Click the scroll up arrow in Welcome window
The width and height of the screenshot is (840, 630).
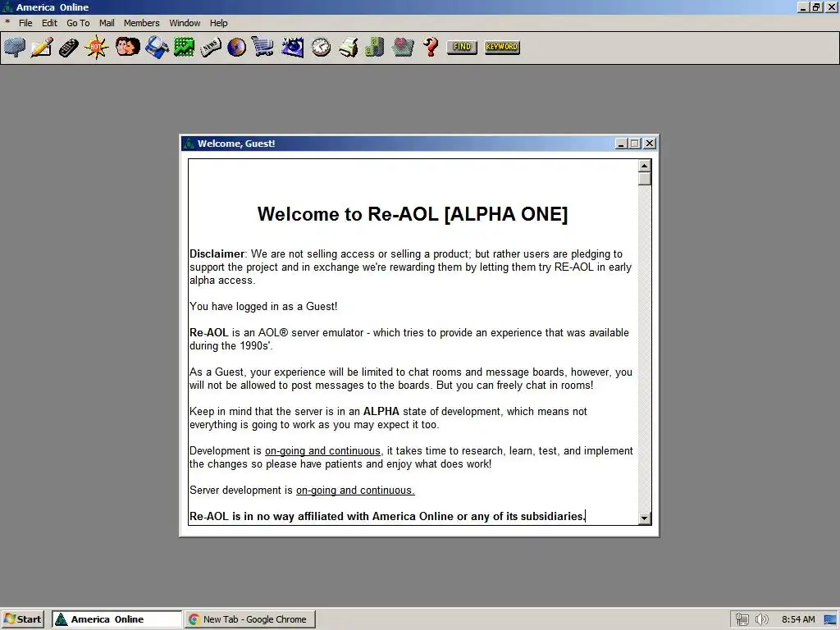[645, 166]
